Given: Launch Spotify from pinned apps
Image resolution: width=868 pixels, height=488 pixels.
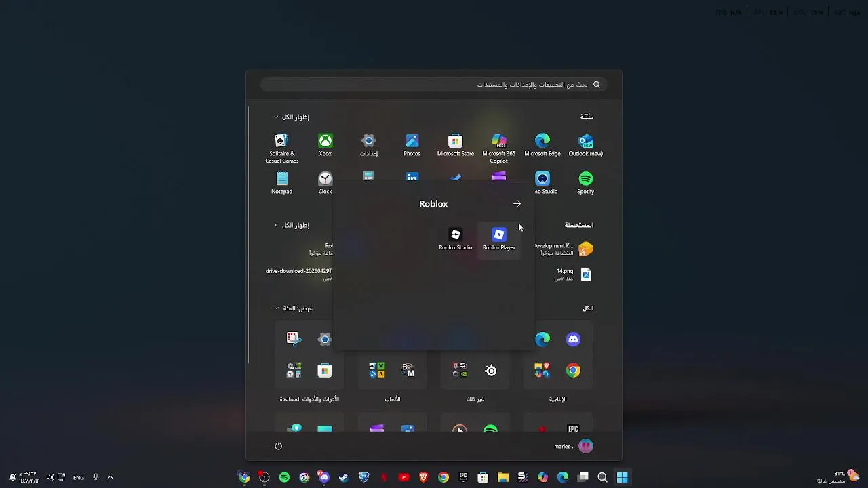Looking at the screenshot, I should 586,183.
